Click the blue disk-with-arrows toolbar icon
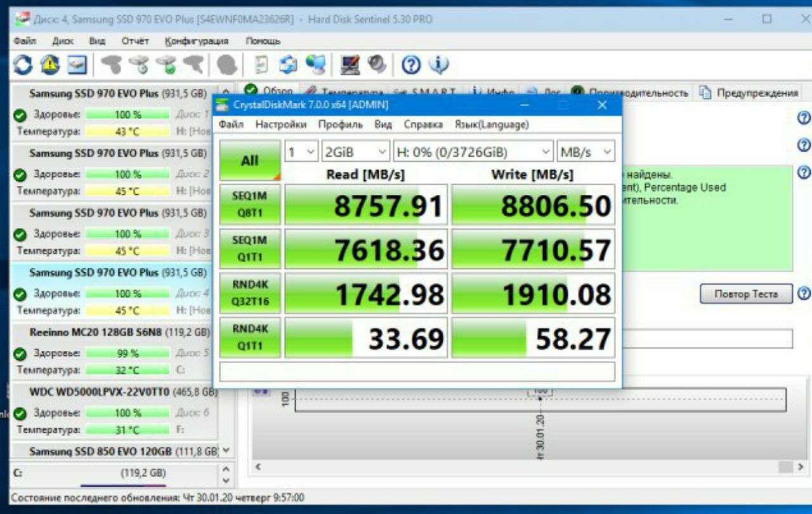This screenshot has width=812, height=514. 289,64
